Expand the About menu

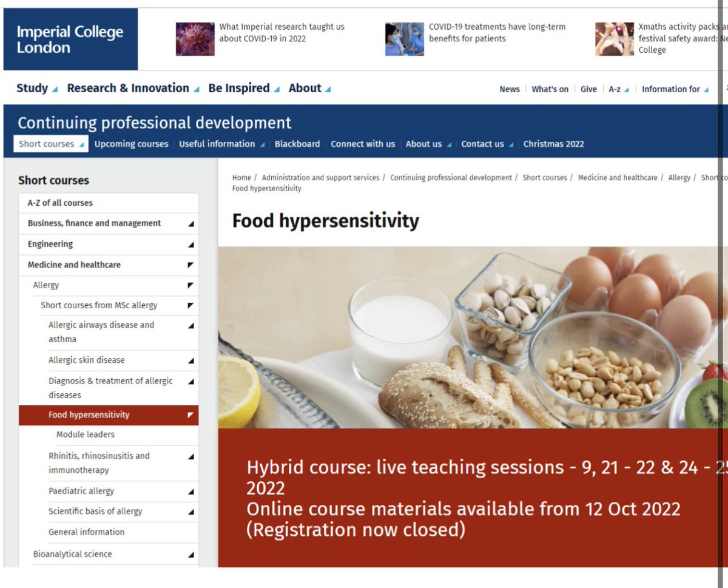tap(309, 88)
